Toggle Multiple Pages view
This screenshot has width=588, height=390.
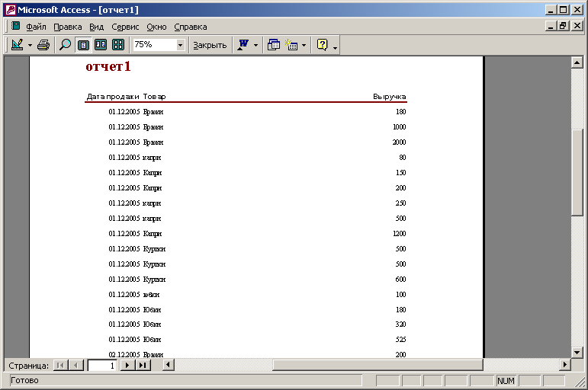coord(118,45)
